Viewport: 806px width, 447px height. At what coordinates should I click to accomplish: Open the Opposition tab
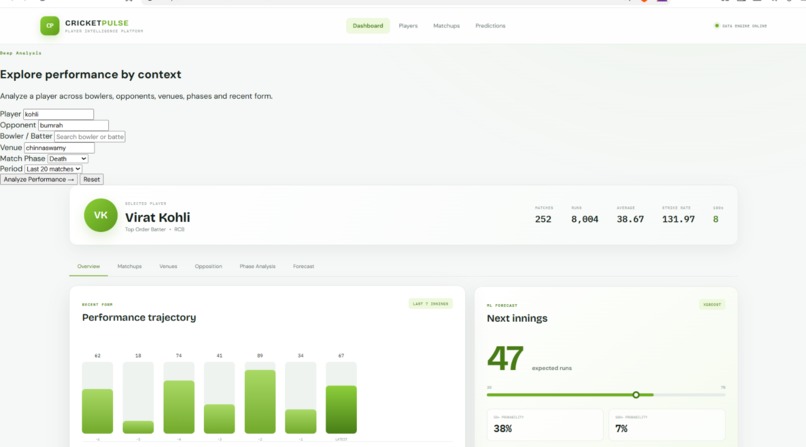[x=208, y=266]
